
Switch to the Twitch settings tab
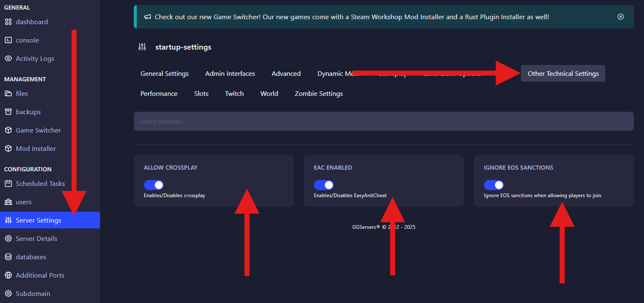coord(234,93)
